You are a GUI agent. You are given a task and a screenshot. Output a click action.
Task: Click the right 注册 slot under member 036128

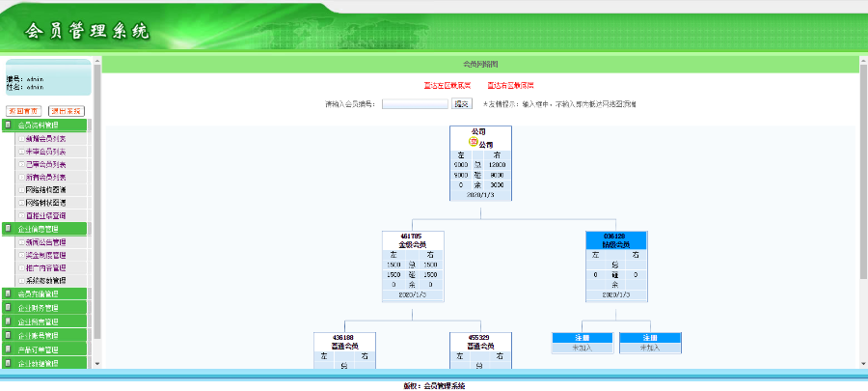[650, 338]
